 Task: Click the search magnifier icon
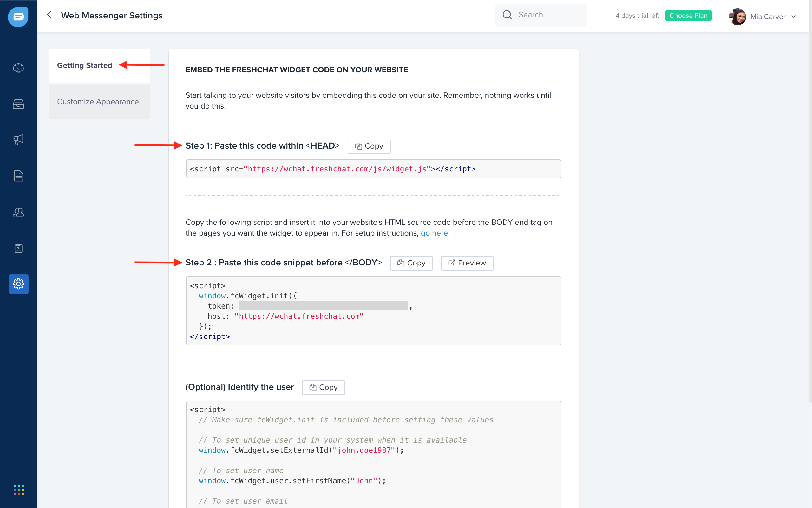507,15
